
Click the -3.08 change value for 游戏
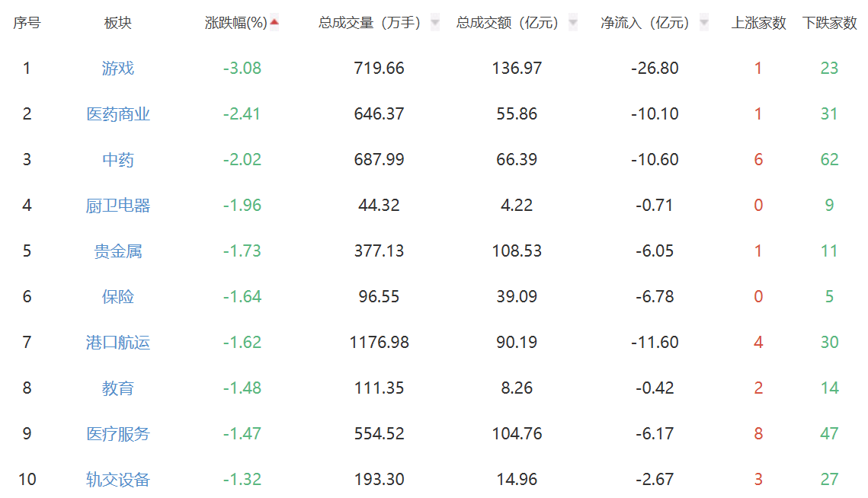pos(242,69)
